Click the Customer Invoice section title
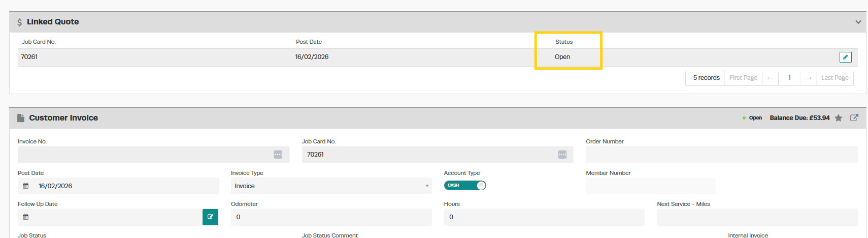 [x=63, y=118]
